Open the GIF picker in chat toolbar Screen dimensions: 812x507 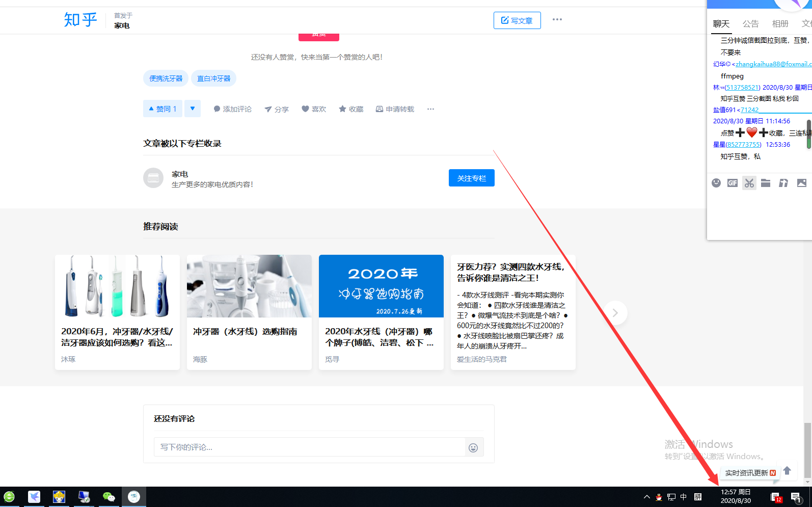(x=733, y=183)
